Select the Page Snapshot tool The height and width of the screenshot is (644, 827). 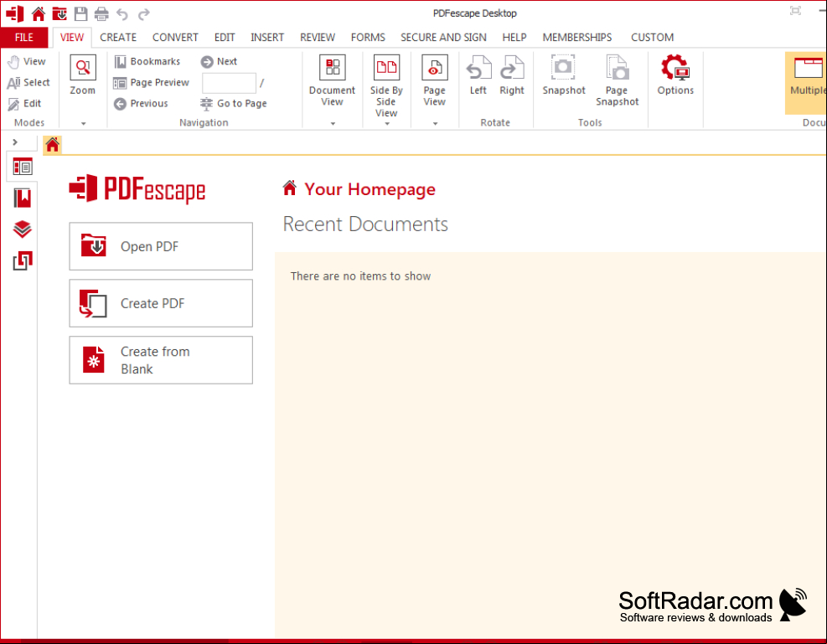point(617,80)
